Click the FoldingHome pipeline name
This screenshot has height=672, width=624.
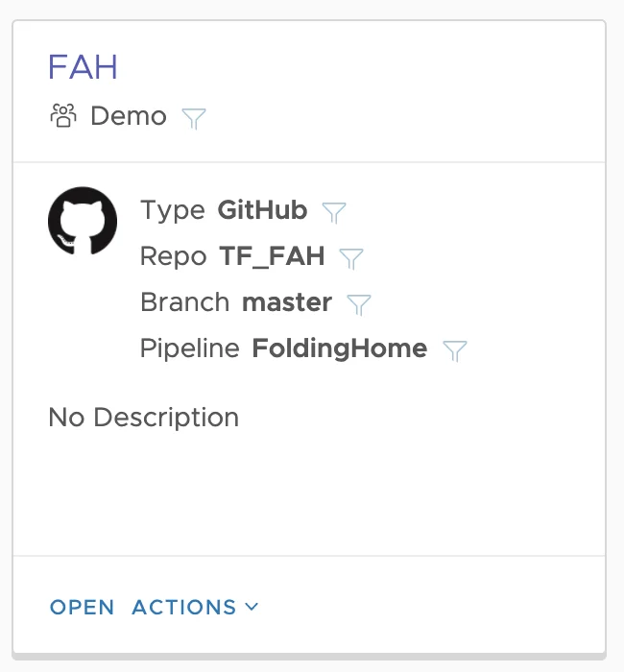pyautogui.click(x=340, y=348)
